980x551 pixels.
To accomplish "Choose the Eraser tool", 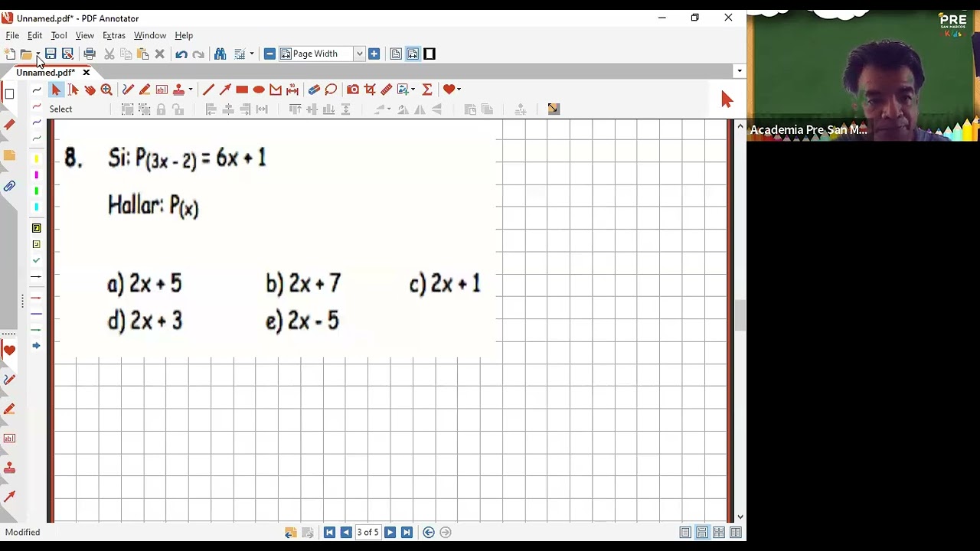I will pos(314,90).
